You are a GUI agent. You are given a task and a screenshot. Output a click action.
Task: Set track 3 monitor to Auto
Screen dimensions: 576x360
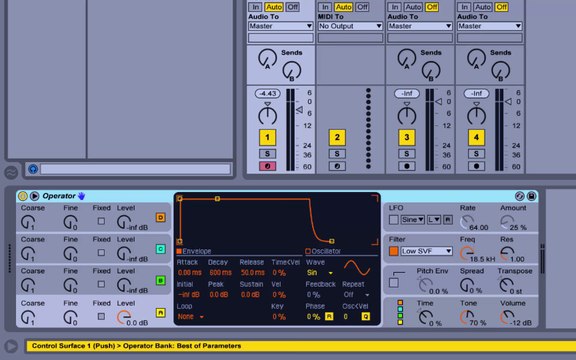click(413, 7)
